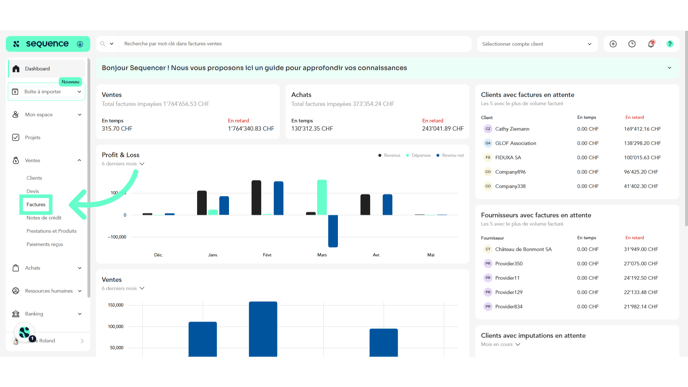Toggle the Dépenses legend entry

tap(418, 155)
